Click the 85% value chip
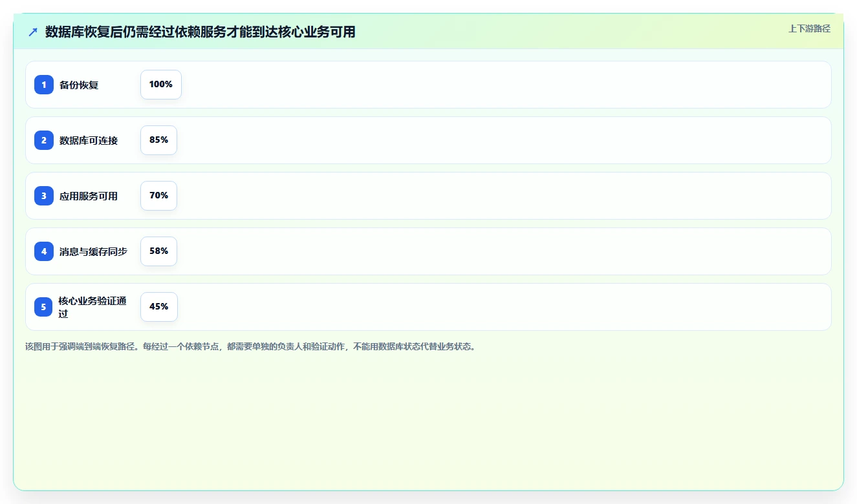This screenshot has width=857, height=504. [159, 140]
